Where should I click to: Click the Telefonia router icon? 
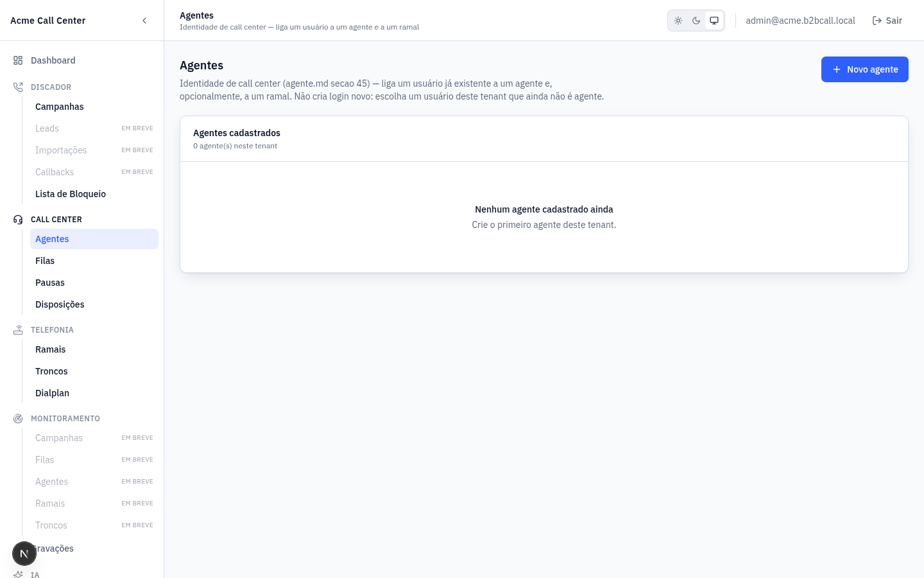[x=18, y=330]
